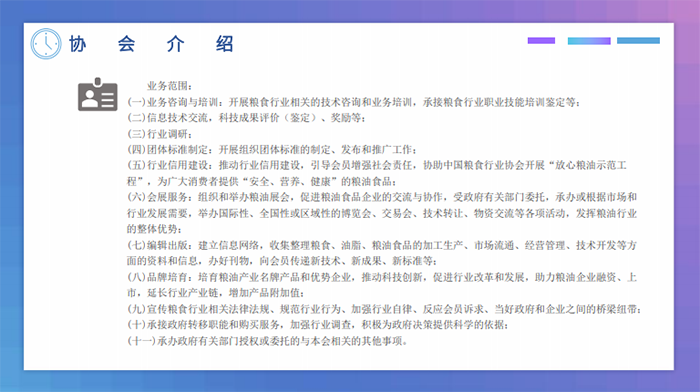Select item (七) 编辑出版 line
Image resolution: width=700 pixels, height=392 pixels.
pyautogui.click(x=382, y=253)
